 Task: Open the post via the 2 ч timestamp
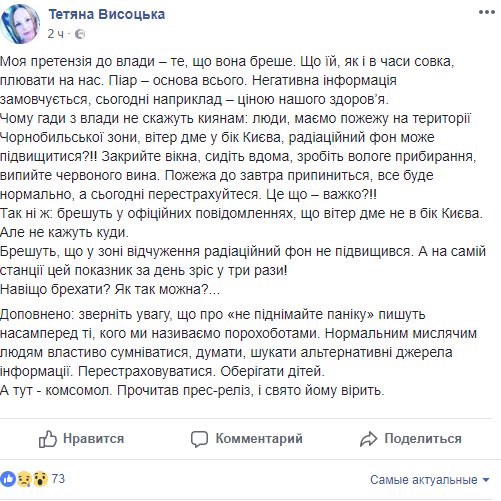[55, 34]
